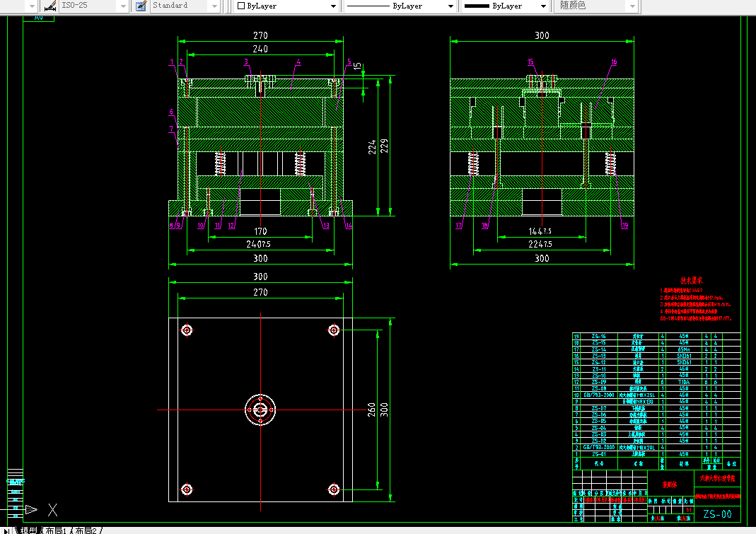Open the ByLayer color dropdown

tap(333, 6)
